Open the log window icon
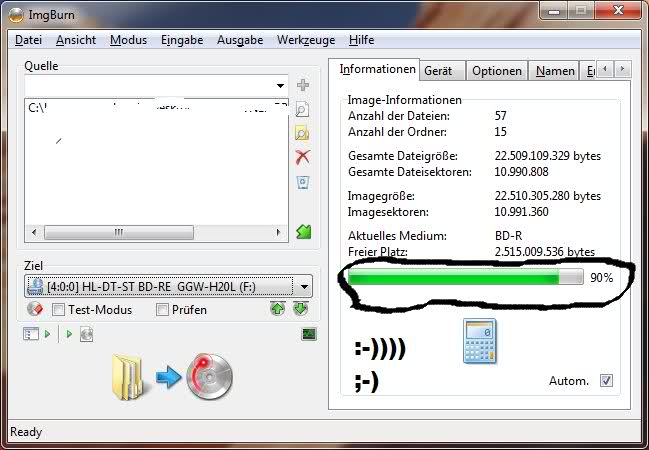 coord(309,334)
